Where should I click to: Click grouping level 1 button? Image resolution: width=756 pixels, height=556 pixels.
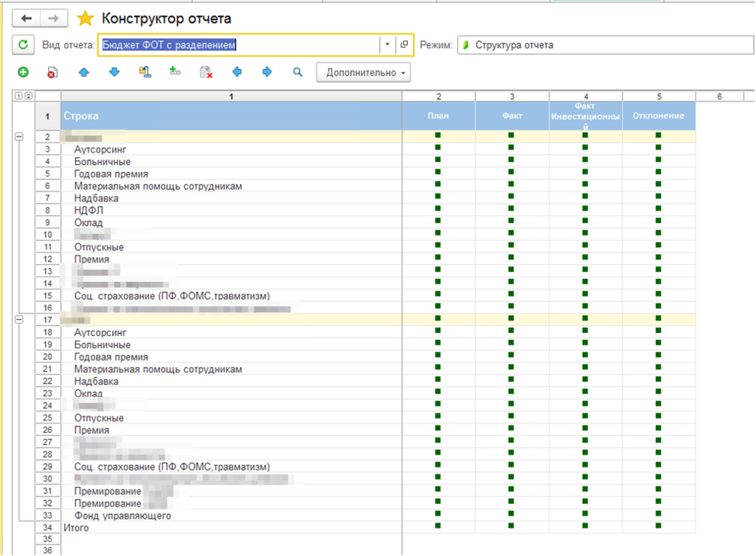pyautogui.click(x=19, y=95)
